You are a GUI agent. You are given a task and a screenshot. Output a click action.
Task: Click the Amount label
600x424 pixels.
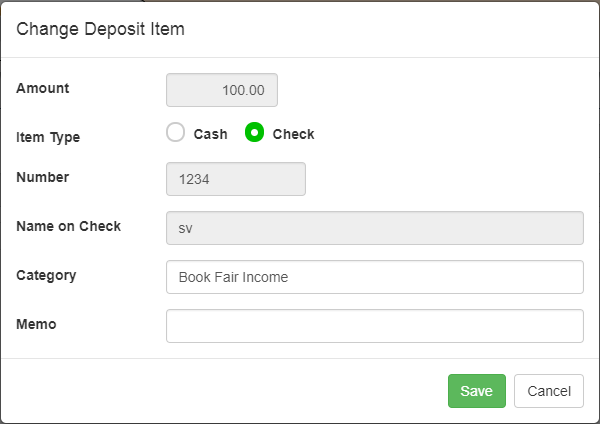(x=43, y=88)
